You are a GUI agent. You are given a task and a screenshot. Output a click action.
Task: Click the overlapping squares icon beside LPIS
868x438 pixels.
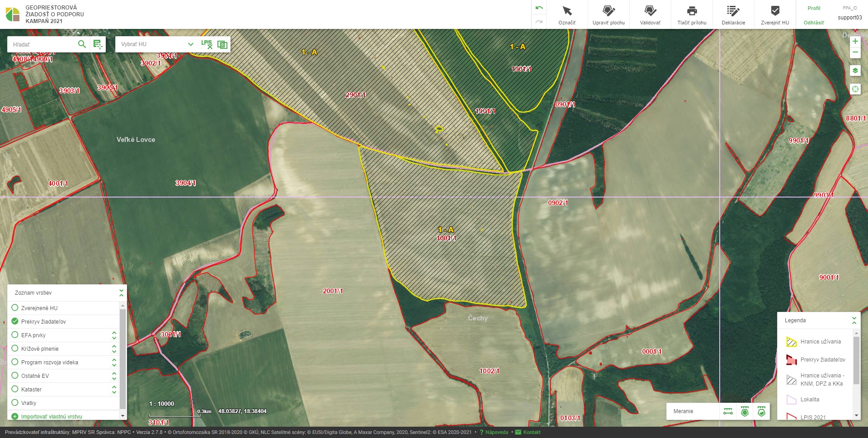[222, 44]
